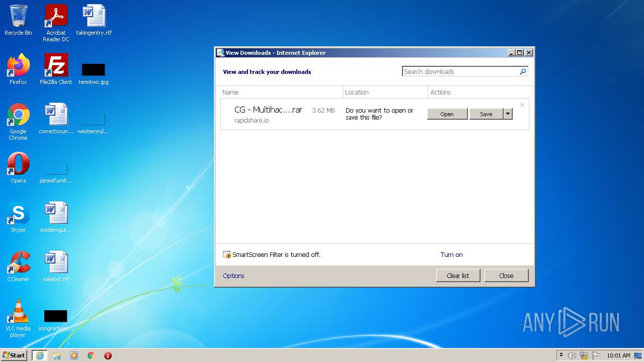Select the CG - Multihac....rar file name

[268, 110]
